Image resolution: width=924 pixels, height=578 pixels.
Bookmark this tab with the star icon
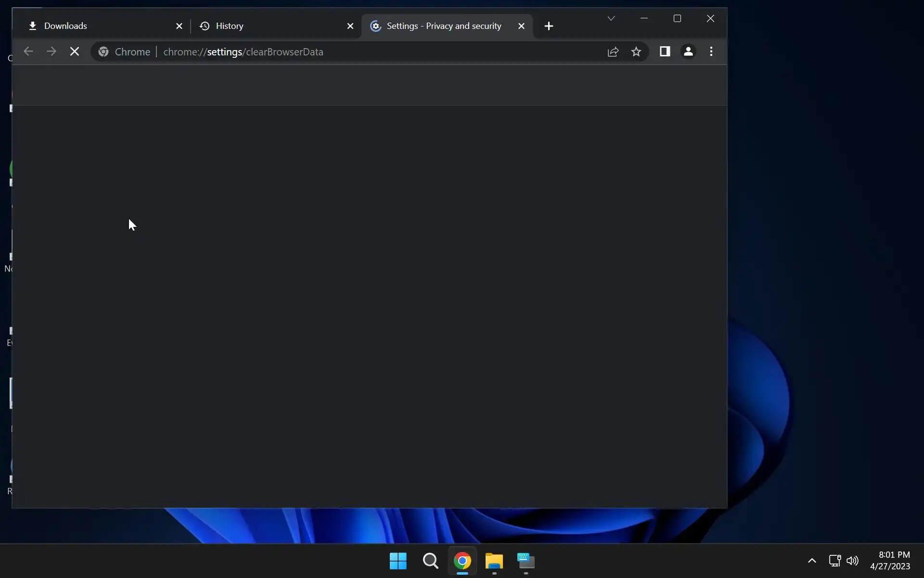pyautogui.click(x=636, y=52)
